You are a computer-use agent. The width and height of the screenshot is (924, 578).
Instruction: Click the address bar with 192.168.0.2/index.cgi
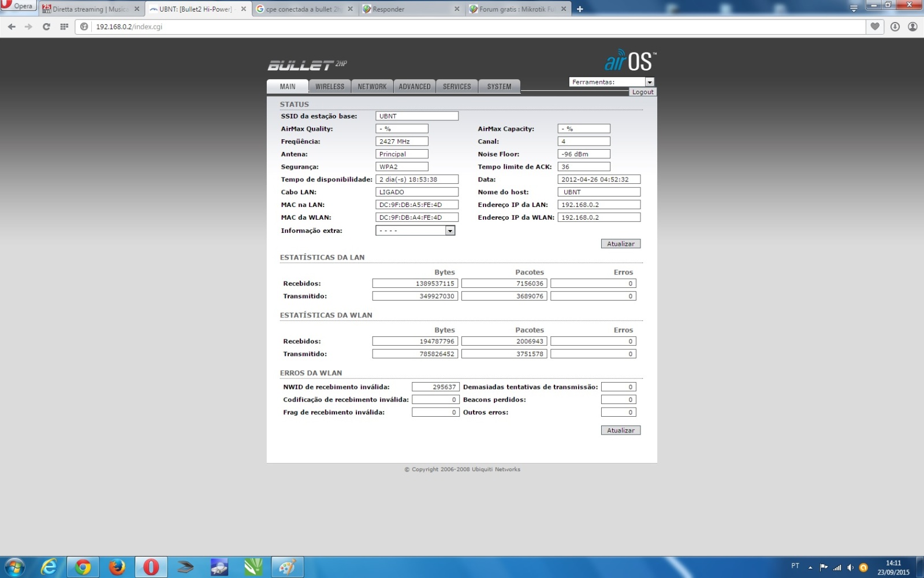coord(479,27)
